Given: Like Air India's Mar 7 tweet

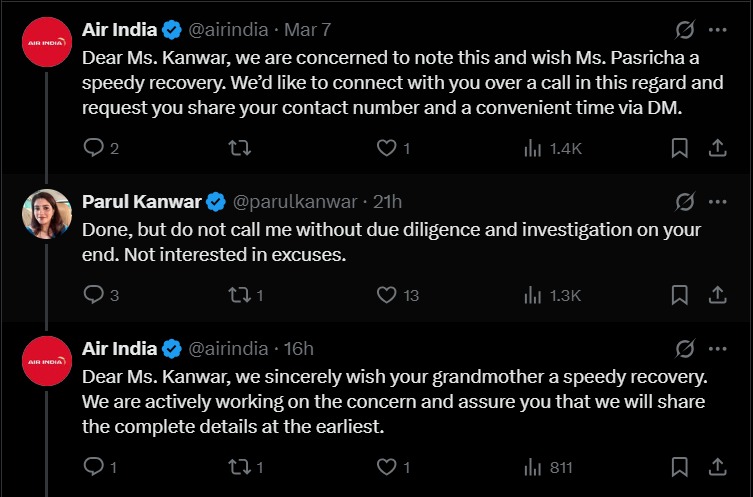Looking at the screenshot, I should click(386, 148).
